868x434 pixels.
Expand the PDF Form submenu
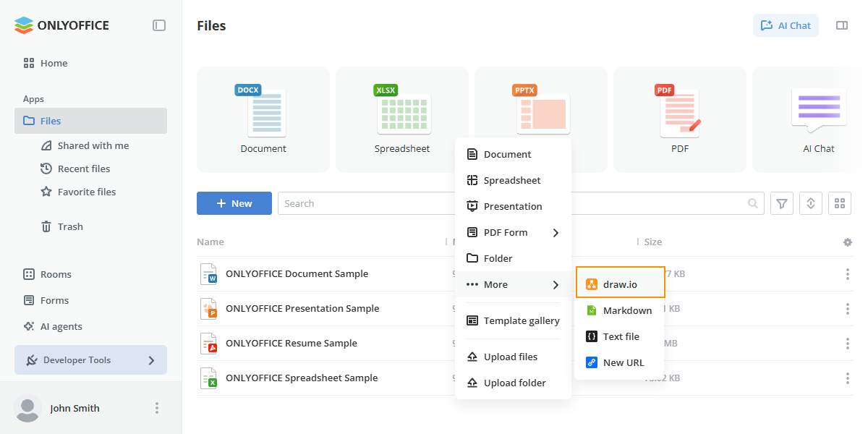pos(513,232)
